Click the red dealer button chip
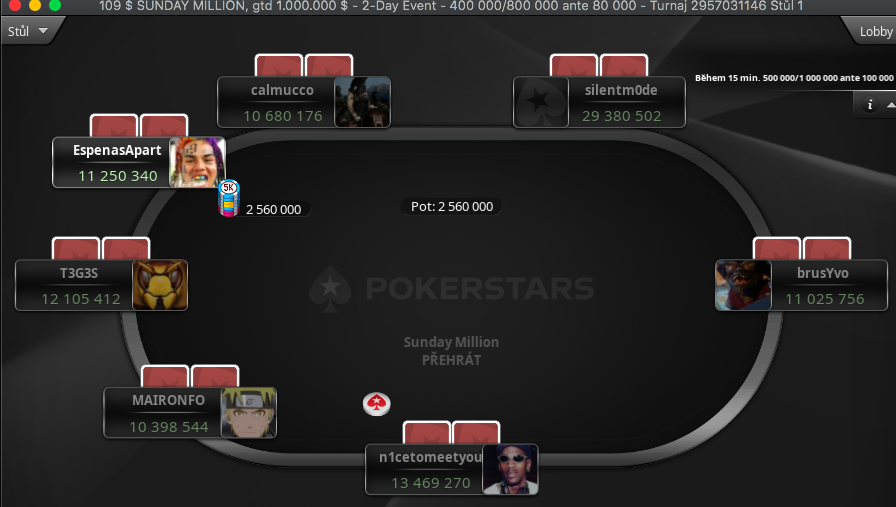896x507 pixels. [377, 404]
